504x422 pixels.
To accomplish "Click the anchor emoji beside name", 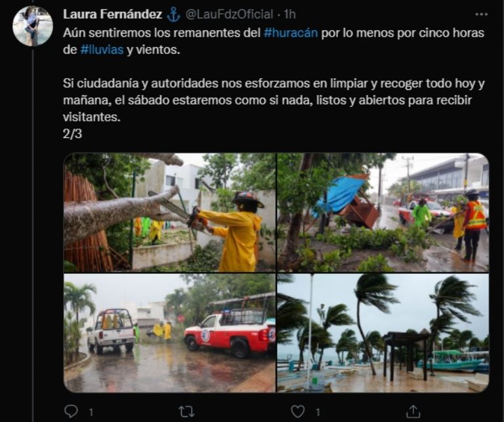I will pyautogui.click(x=173, y=15).
